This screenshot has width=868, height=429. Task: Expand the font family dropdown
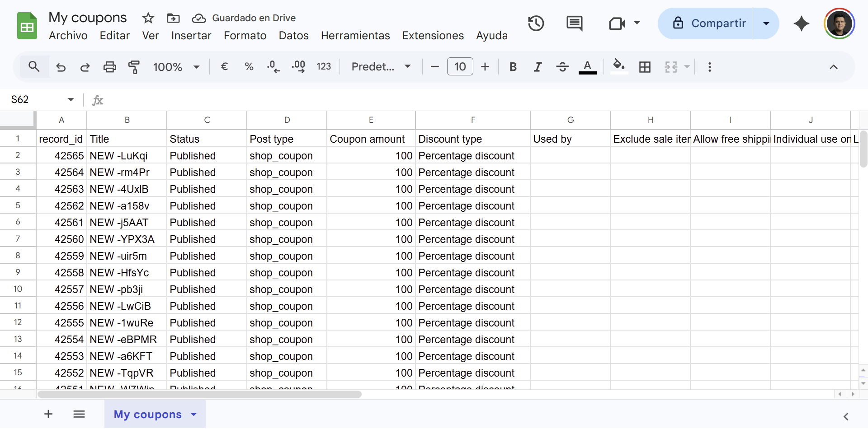381,67
